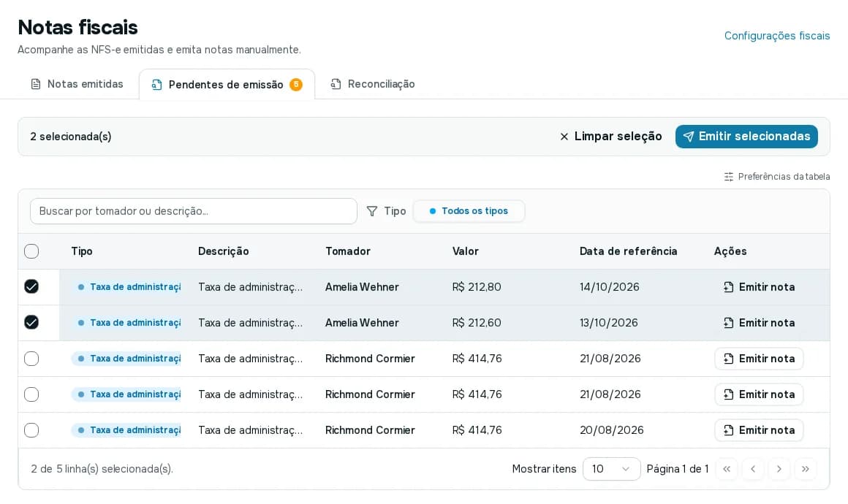This screenshot has width=848, height=504.
Task: Click the funnel filter icon next to Tipo
Action: pos(372,211)
